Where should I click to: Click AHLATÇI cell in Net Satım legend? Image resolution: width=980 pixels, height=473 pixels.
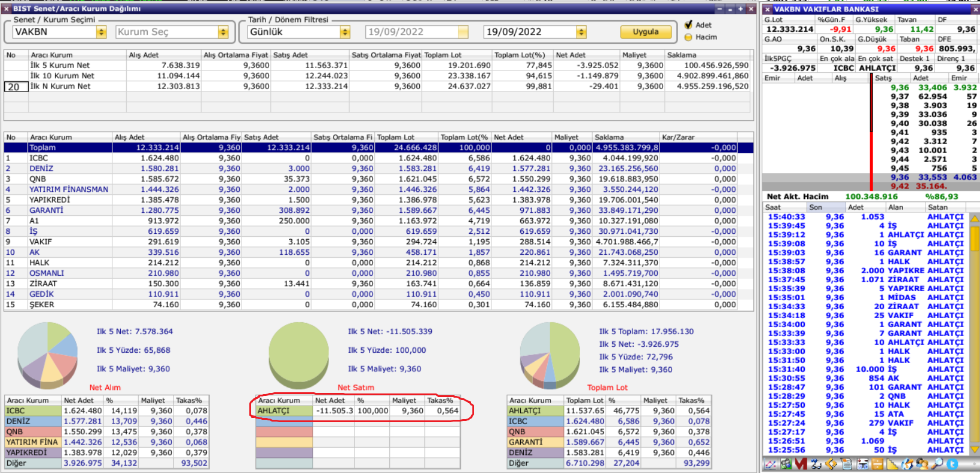tap(284, 411)
